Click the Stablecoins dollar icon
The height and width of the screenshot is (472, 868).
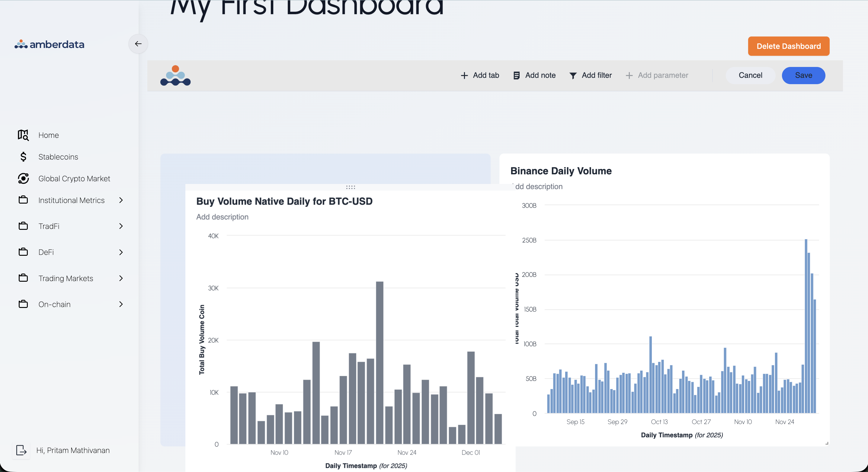coord(23,157)
